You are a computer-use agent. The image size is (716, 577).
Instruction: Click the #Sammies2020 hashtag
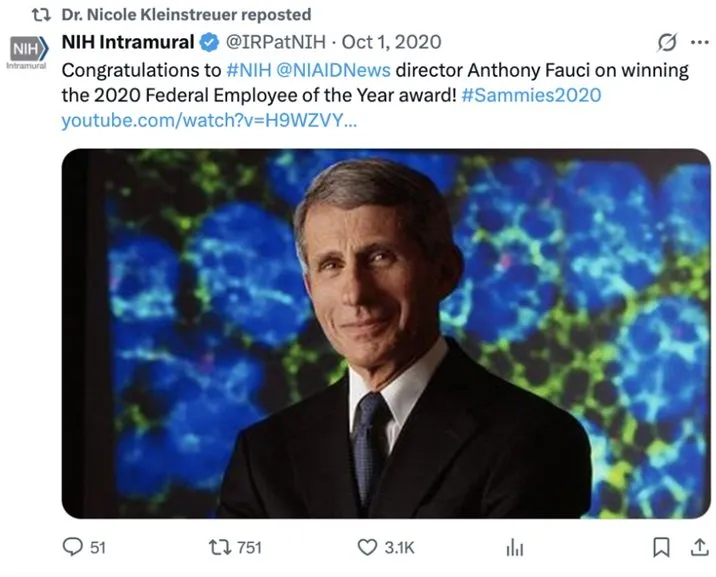[531, 96]
